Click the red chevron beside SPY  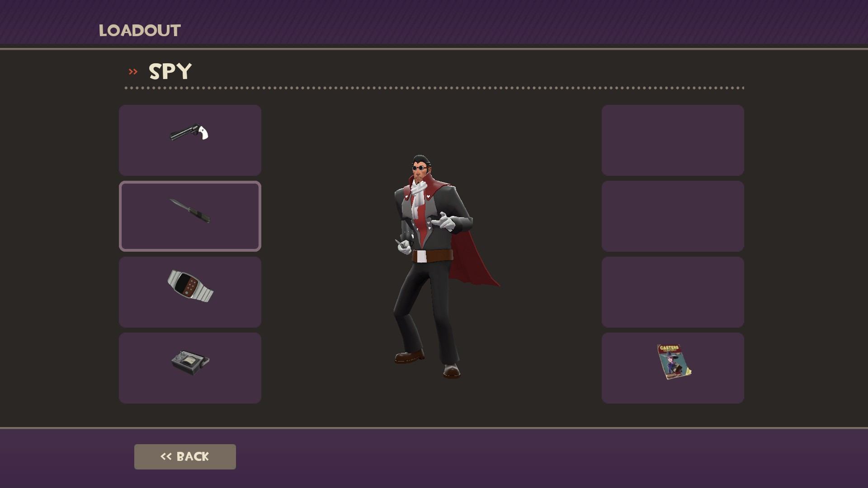point(133,71)
